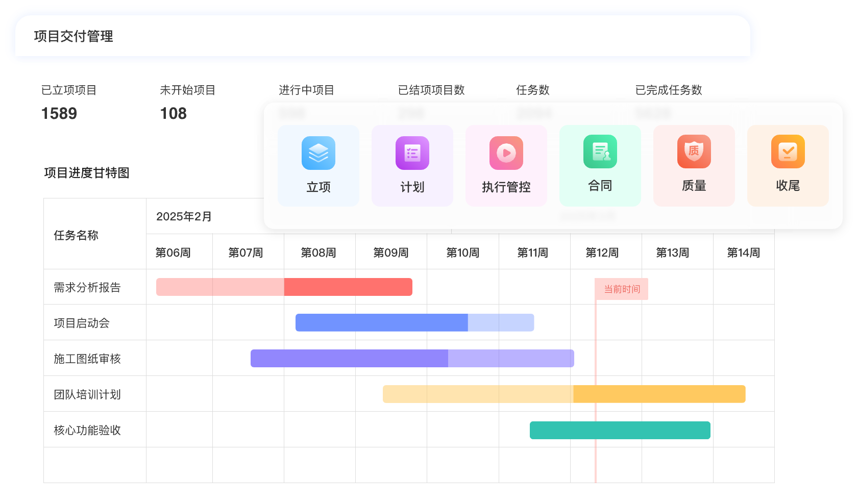This screenshot has height=504, width=858.
Task: Click the 第14周 column header
Action: coord(743,253)
